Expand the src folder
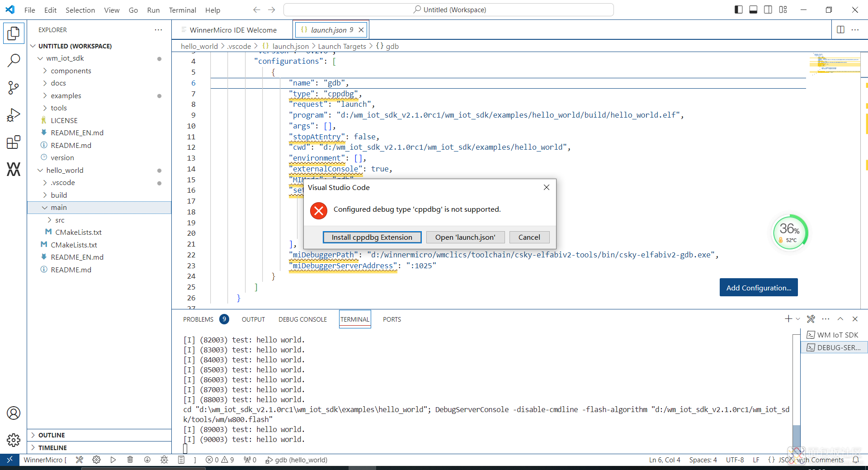This screenshot has height=470, width=868. pos(99,220)
